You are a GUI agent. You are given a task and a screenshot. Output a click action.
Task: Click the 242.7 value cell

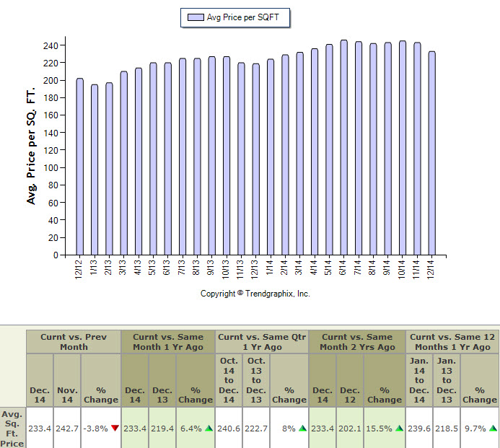coord(67,429)
